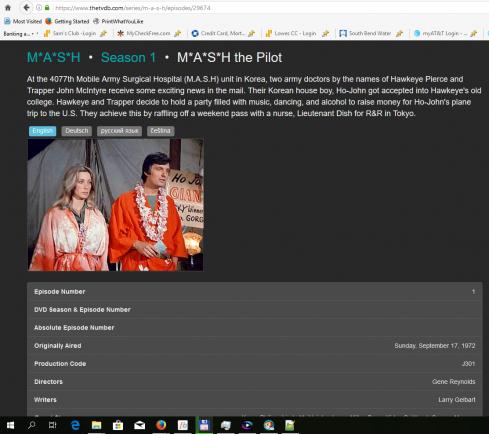Open Firefox from the Windows taskbar
The image size is (489, 434).
pyautogui.click(x=161, y=425)
